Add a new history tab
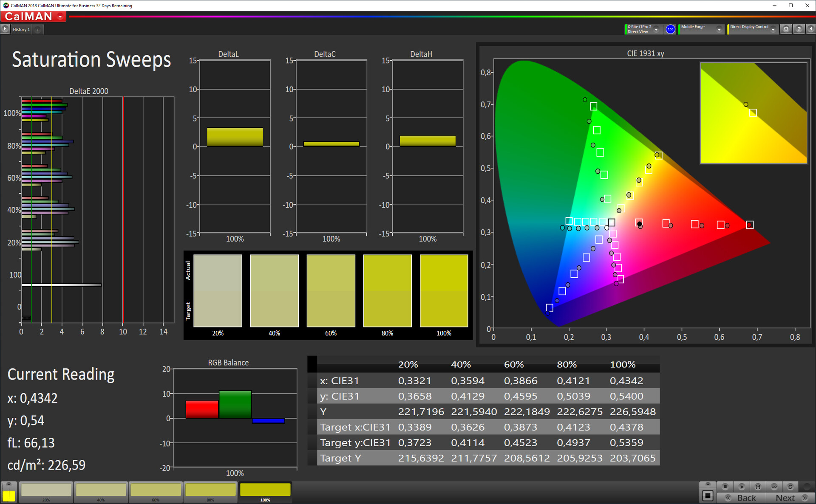816x504 pixels. [38, 30]
